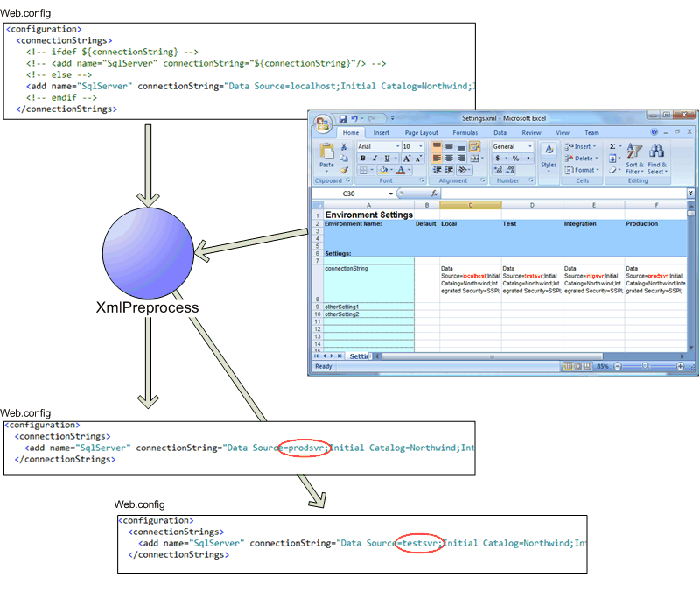Toggle Top Align in Alignment group
Image resolution: width=700 pixels, height=592 pixels.
point(437,146)
